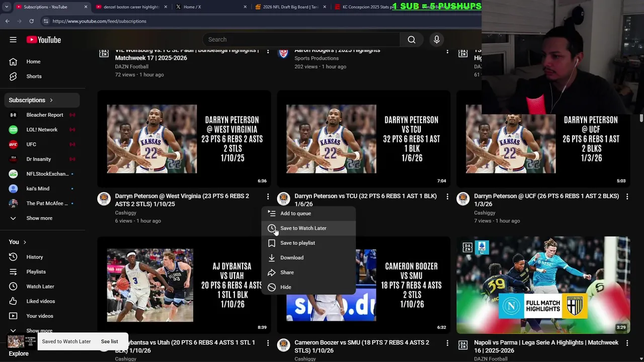Image resolution: width=644 pixels, height=362 pixels.
Task: Open Darryn Peterson West Virginia thumbnail
Action: pos(184,139)
